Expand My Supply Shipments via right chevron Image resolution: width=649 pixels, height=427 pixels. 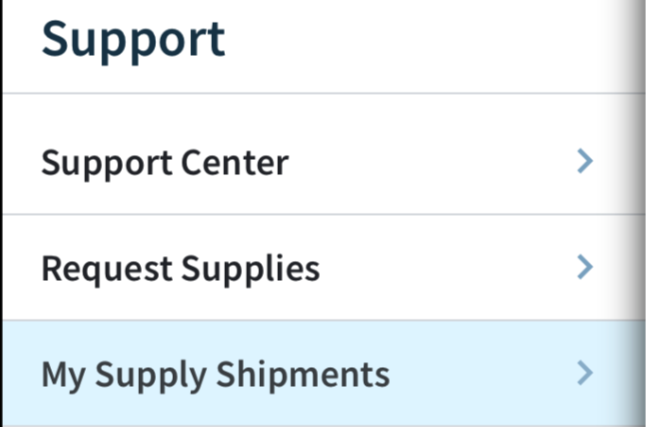(x=586, y=374)
